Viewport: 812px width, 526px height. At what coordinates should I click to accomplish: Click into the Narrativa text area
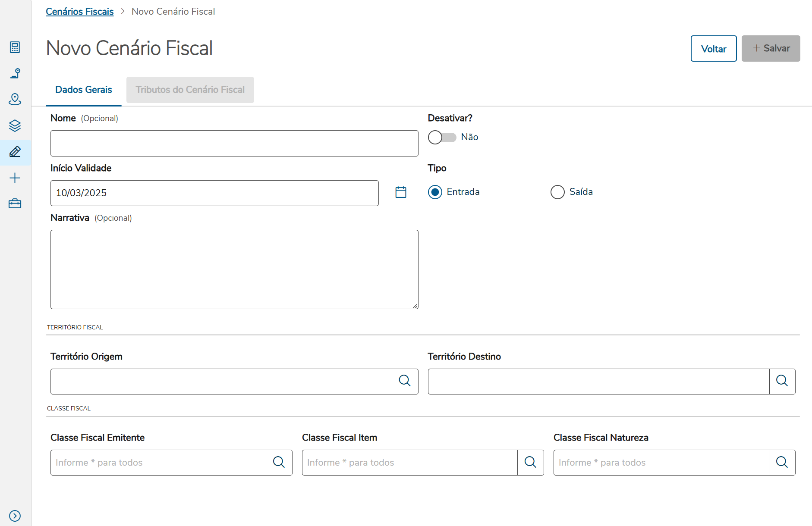pos(234,269)
